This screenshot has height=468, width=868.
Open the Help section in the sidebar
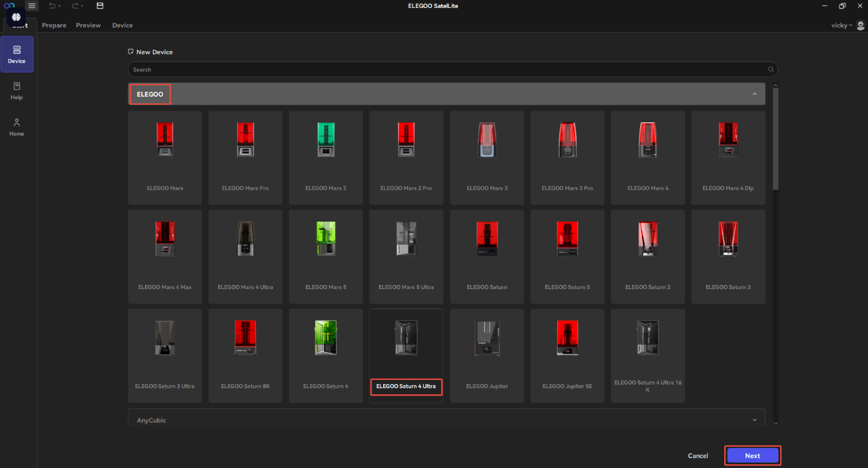(x=16, y=91)
